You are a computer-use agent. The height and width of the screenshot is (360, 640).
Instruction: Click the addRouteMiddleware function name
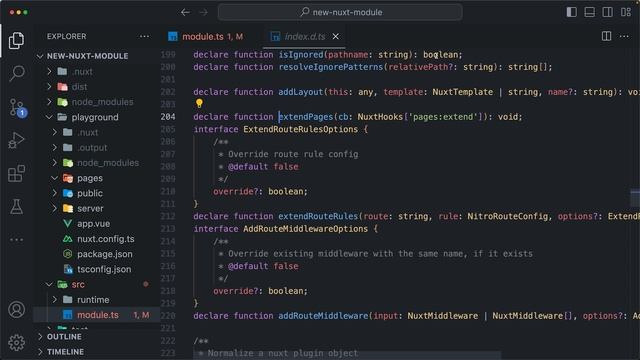pos(323,316)
